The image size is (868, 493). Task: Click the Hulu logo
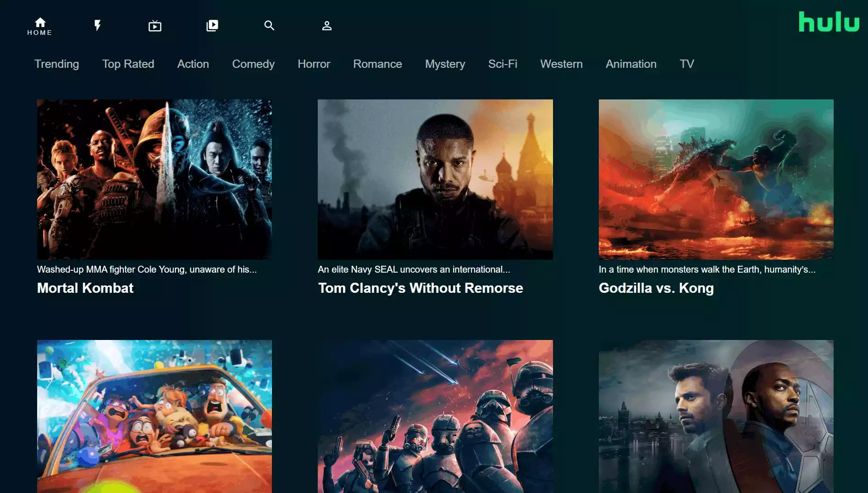[x=829, y=22]
